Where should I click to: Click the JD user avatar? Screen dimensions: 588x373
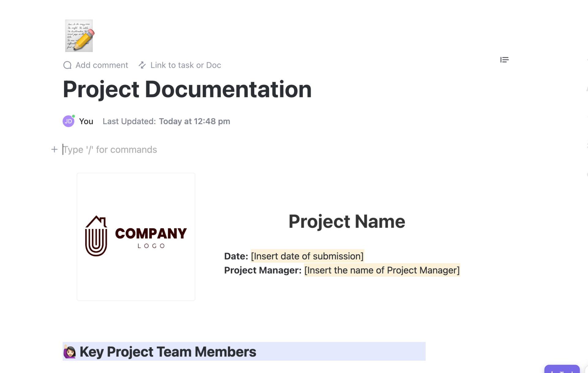click(68, 121)
